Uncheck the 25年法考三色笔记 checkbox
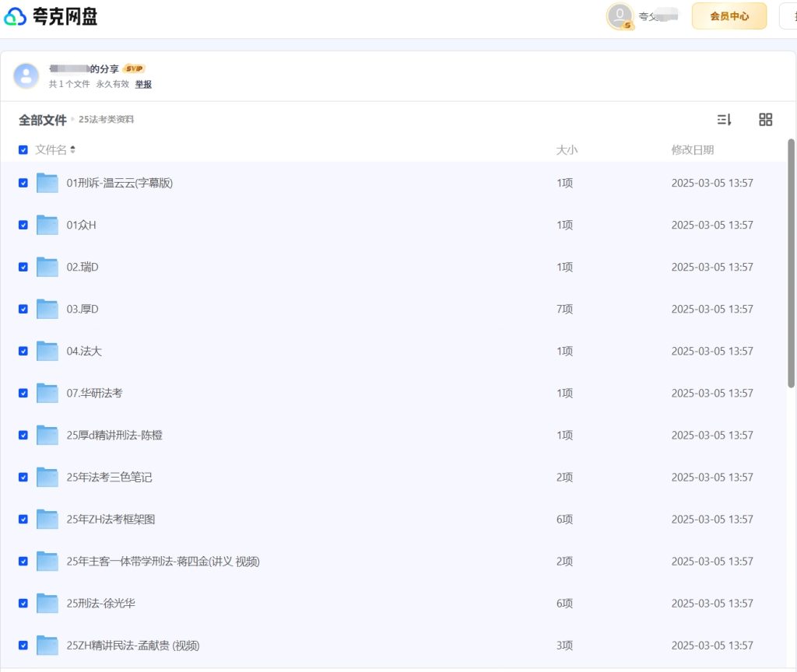 tap(23, 478)
